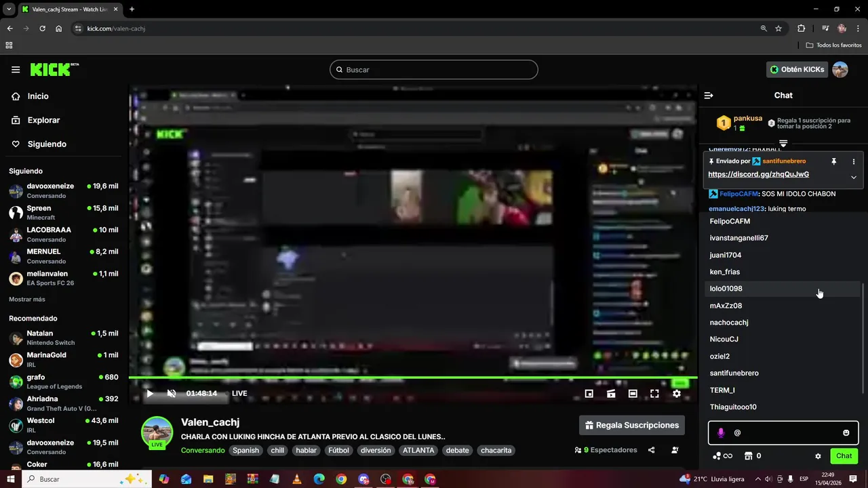868x488 pixels.
Task: Toggle fullscreen on the video
Action: (x=654, y=394)
